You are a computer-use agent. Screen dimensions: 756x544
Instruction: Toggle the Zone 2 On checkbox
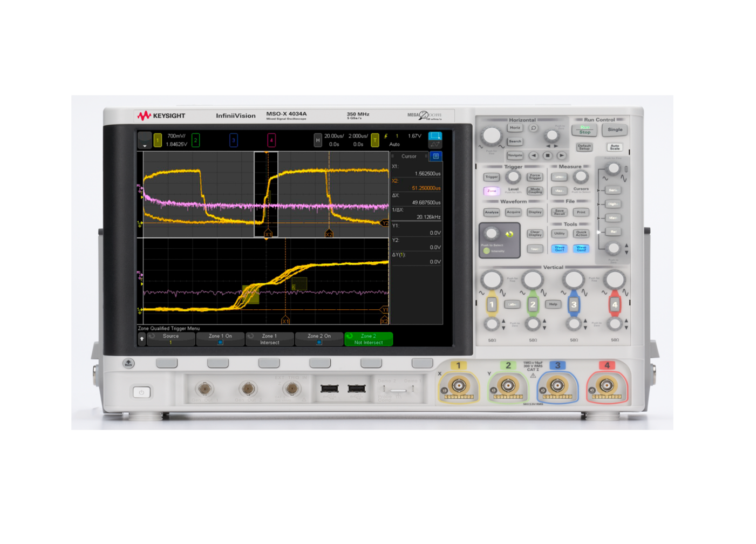[x=319, y=342]
